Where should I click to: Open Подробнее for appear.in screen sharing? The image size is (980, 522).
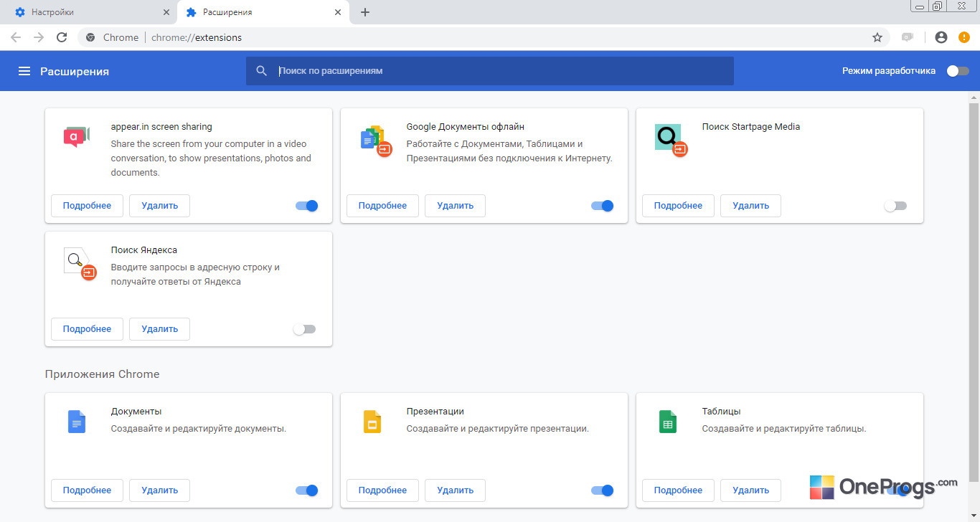click(87, 206)
